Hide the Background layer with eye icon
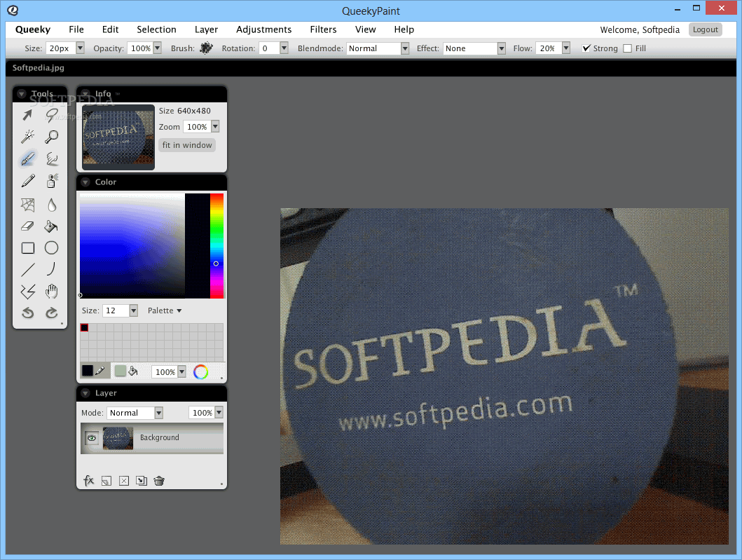742x560 pixels. coord(92,438)
